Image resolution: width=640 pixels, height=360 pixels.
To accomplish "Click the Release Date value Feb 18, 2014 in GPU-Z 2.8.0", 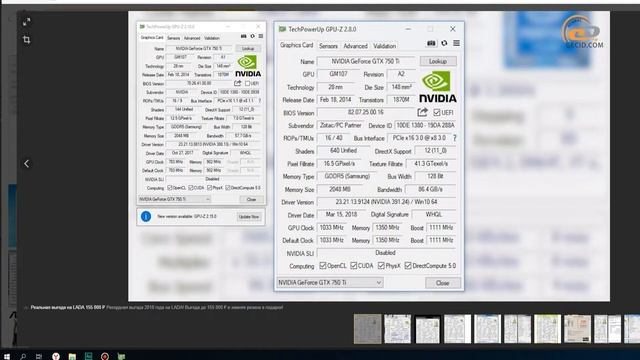I will pyautogui.click(x=336, y=100).
